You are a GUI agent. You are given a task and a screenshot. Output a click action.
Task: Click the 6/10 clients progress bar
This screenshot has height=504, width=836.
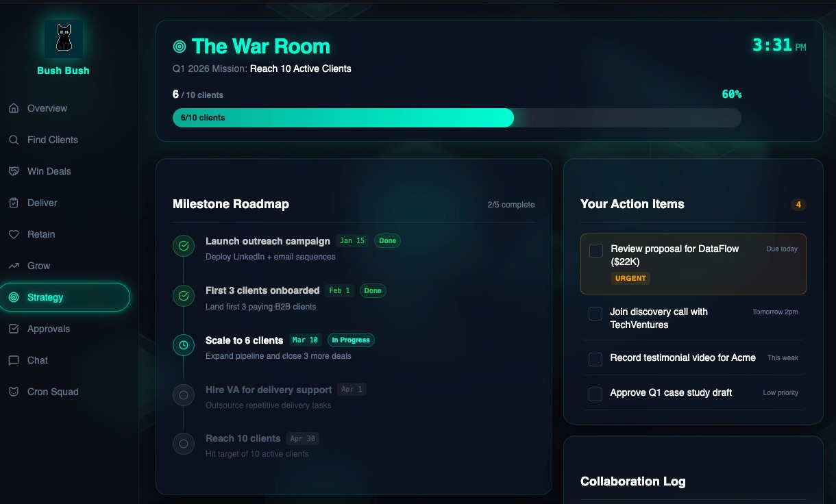coord(457,118)
